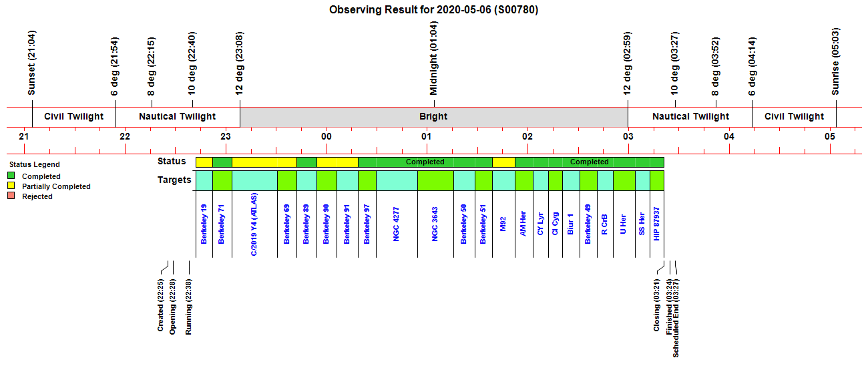The width and height of the screenshot is (868, 374).
Task: Click the NGC 4277 target block in Targets row
Action: click(397, 181)
